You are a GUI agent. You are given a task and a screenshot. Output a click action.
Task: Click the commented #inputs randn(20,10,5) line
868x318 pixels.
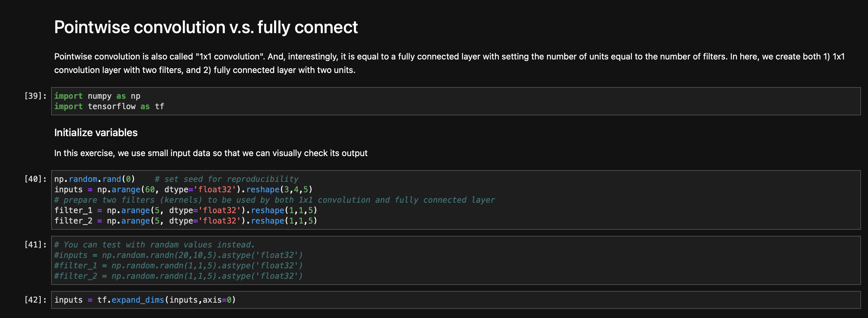(178, 255)
